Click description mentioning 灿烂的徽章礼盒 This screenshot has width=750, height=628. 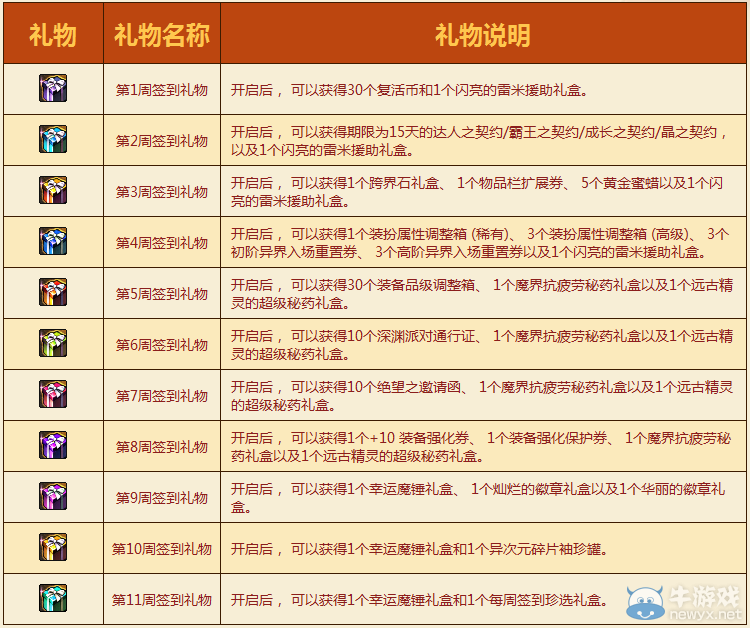click(483, 497)
